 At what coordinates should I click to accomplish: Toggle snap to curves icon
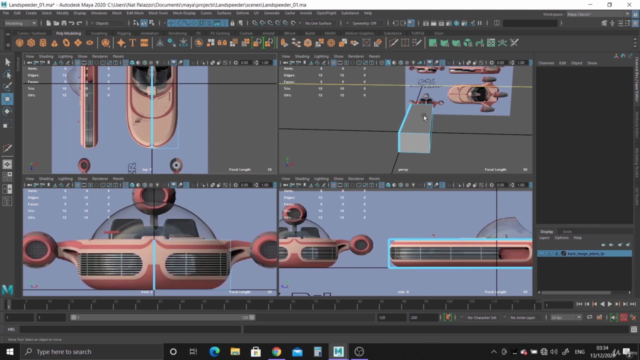point(262,23)
